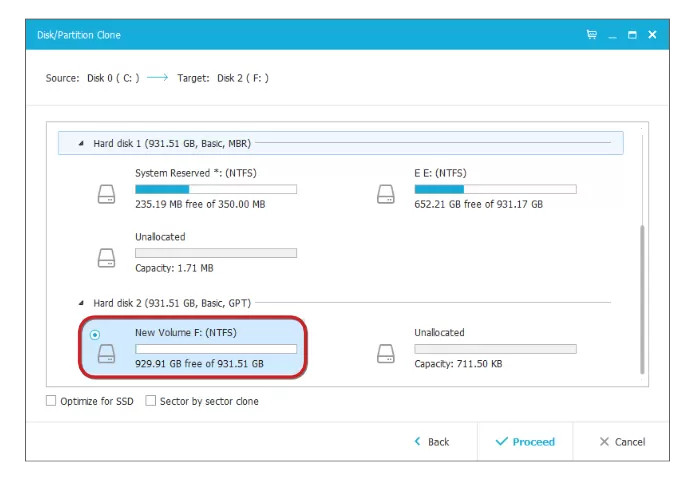
Task: Enable Sector by sector clone checkbox
Action: click(151, 401)
